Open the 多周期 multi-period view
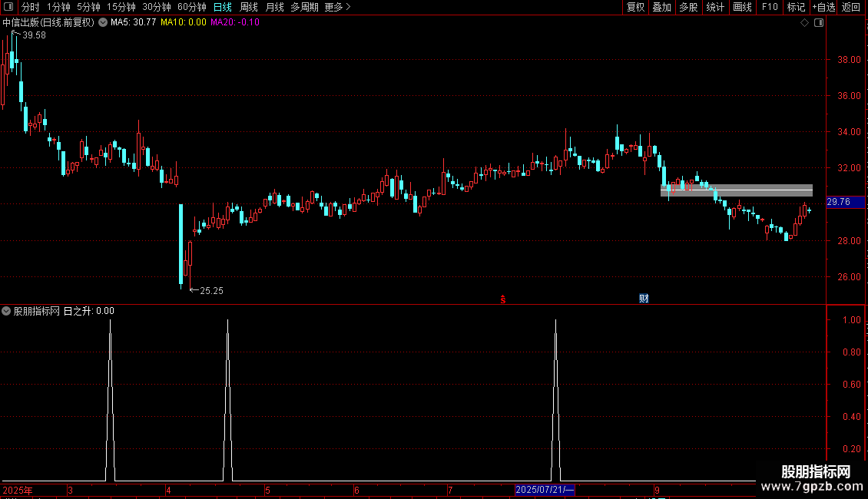Image resolution: width=868 pixels, height=499 pixels. (304, 7)
